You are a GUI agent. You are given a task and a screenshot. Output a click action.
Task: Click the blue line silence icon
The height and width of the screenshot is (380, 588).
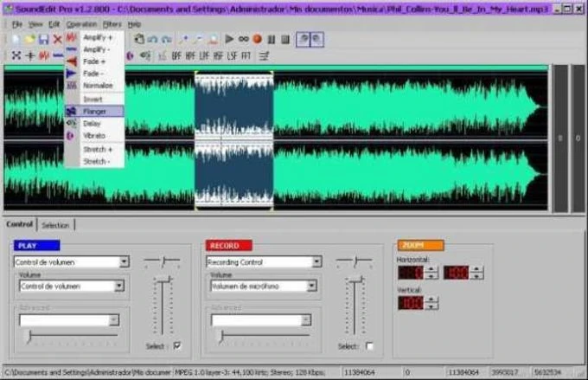coord(58,55)
